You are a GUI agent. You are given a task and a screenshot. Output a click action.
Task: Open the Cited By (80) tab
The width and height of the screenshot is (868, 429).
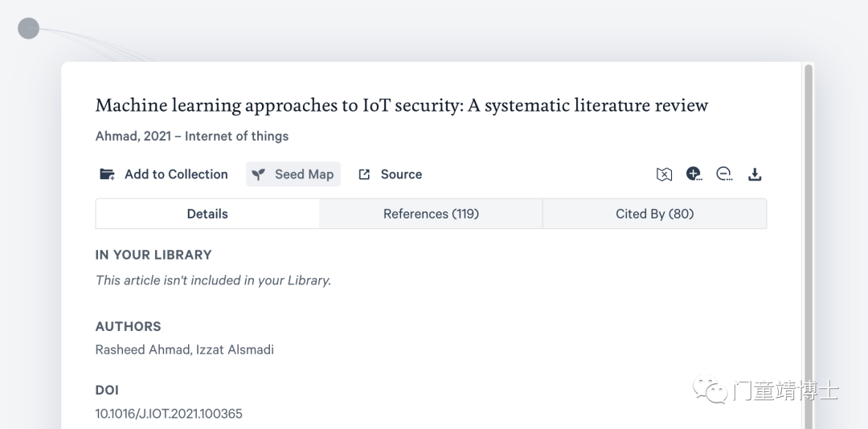655,214
